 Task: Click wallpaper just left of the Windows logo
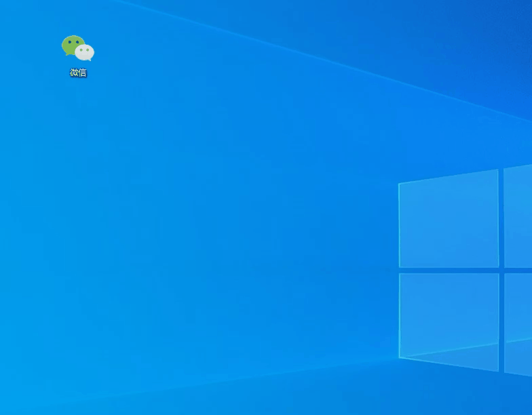366,271
